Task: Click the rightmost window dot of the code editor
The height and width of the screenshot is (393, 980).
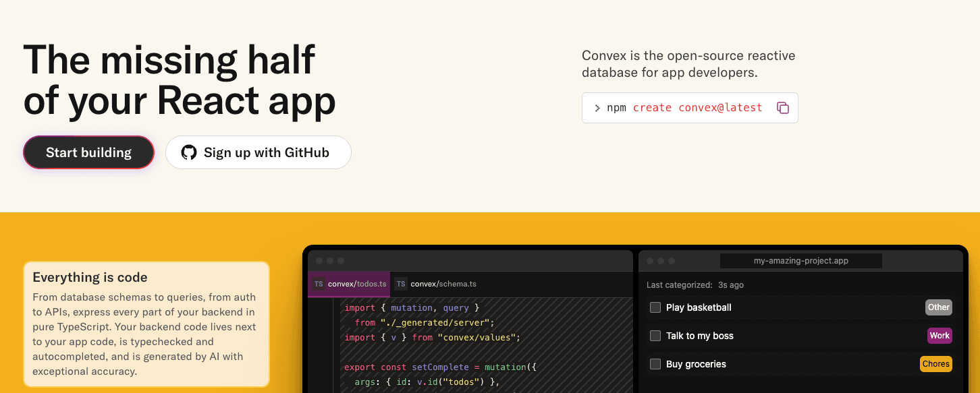Action: [x=341, y=261]
